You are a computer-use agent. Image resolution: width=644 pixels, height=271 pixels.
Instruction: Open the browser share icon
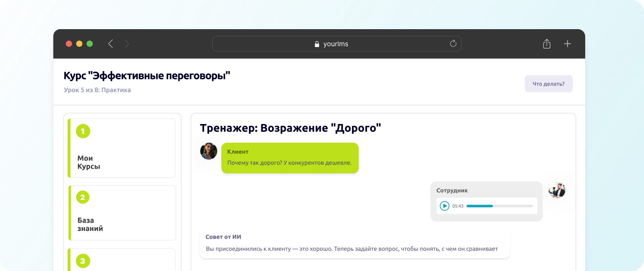coord(547,44)
